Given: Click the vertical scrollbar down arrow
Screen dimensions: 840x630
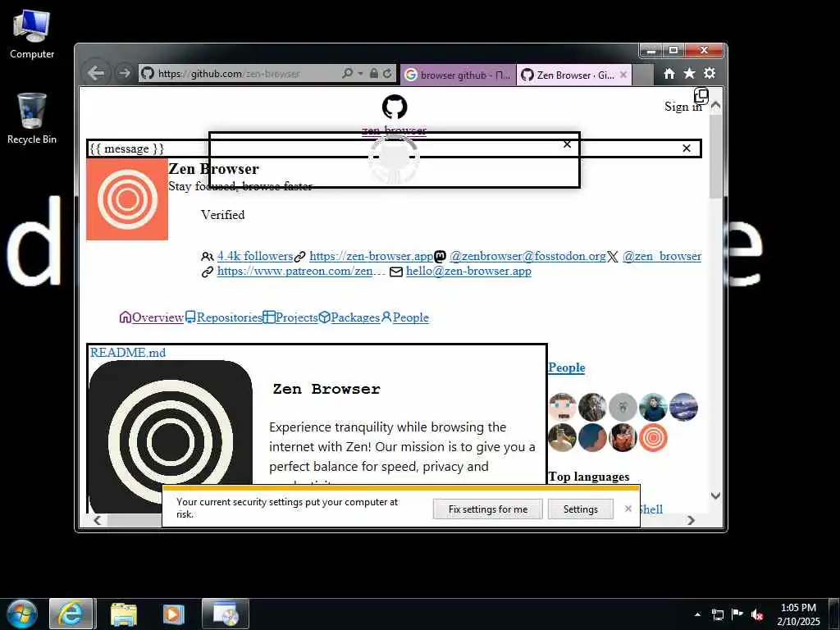Looking at the screenshot, I should pos(715,495).
